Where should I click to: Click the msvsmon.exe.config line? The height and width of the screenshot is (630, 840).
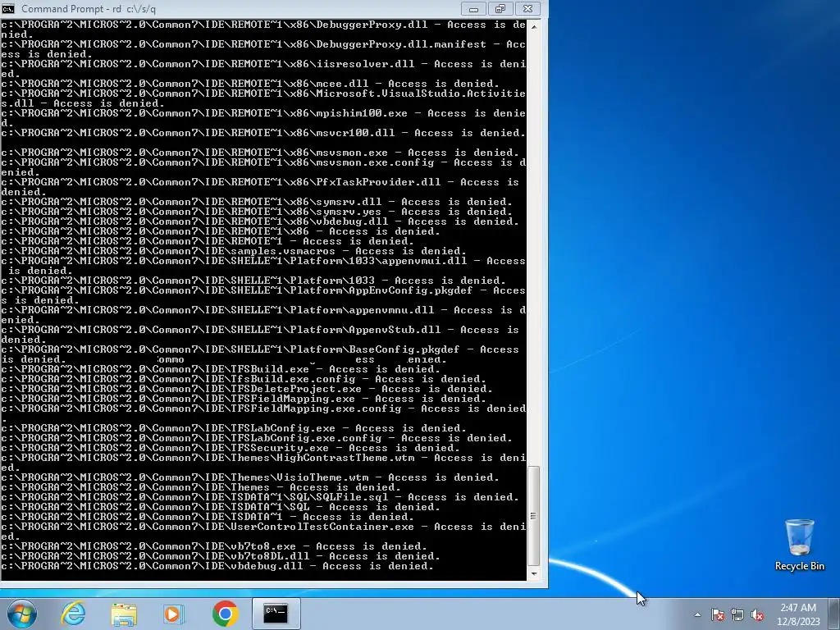point(263,167)
